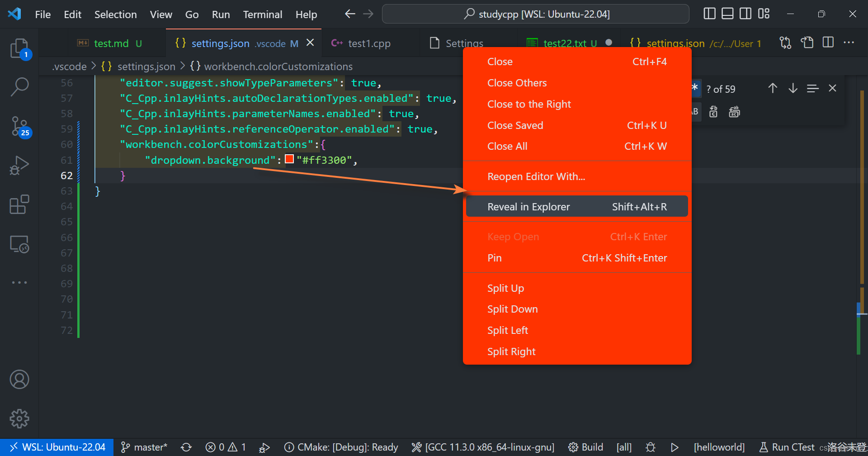This screenshot has height=456, width=868.
Task: Synchronize changes in the status bar
Action: point(186,447)
